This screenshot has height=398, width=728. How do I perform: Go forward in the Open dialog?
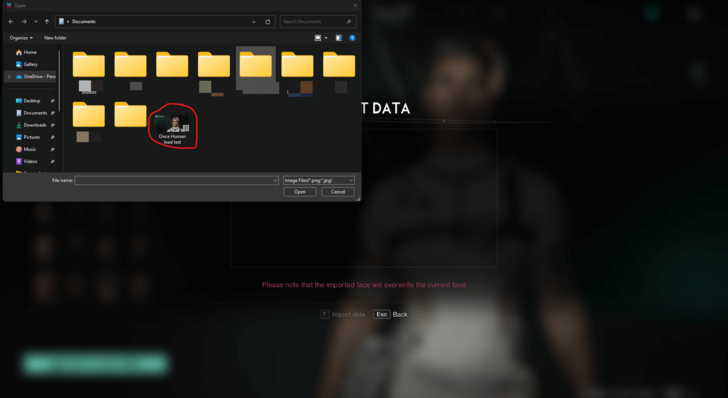(x=24, y=22)
